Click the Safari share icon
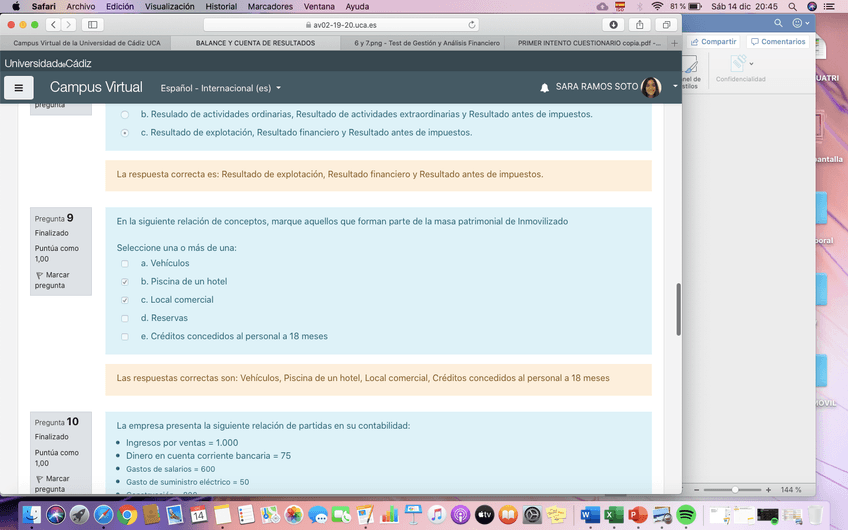This screenshot has width=848, height=530. [640, 24]
